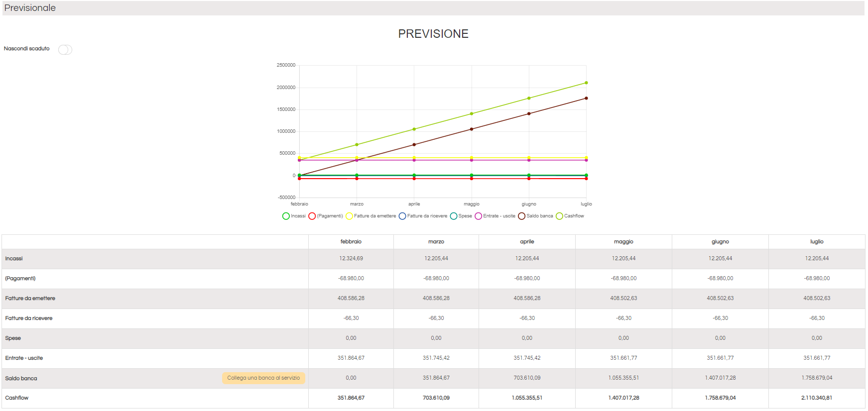
Task: Select the Cashflow point above marzo in chart
Action: pos(357,145)
